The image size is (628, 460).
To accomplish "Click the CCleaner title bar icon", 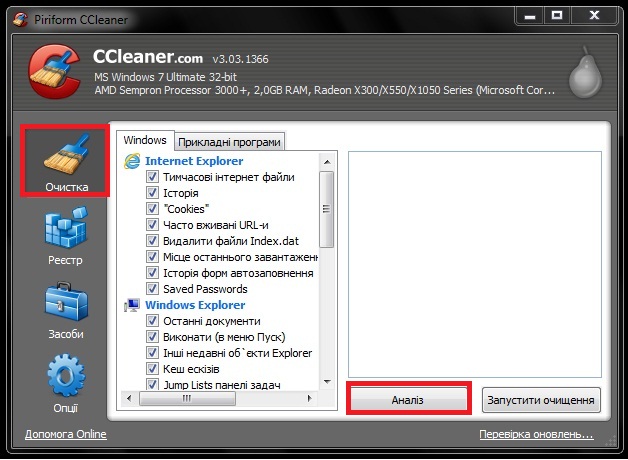I will (x=20, y=19).
